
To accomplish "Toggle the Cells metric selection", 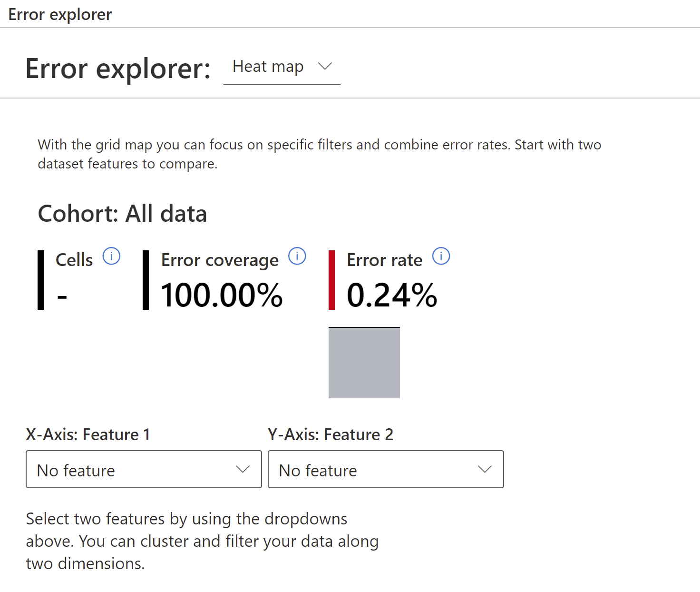I will point(74,260).
